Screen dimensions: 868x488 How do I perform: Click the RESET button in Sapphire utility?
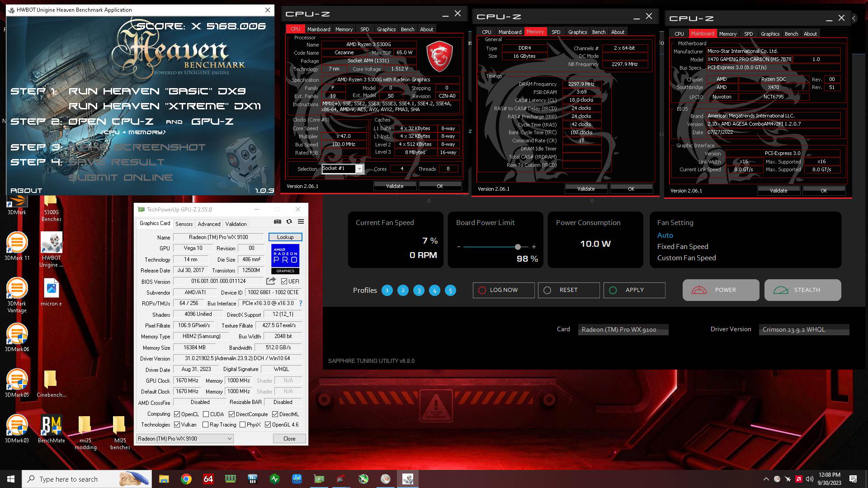569,290
